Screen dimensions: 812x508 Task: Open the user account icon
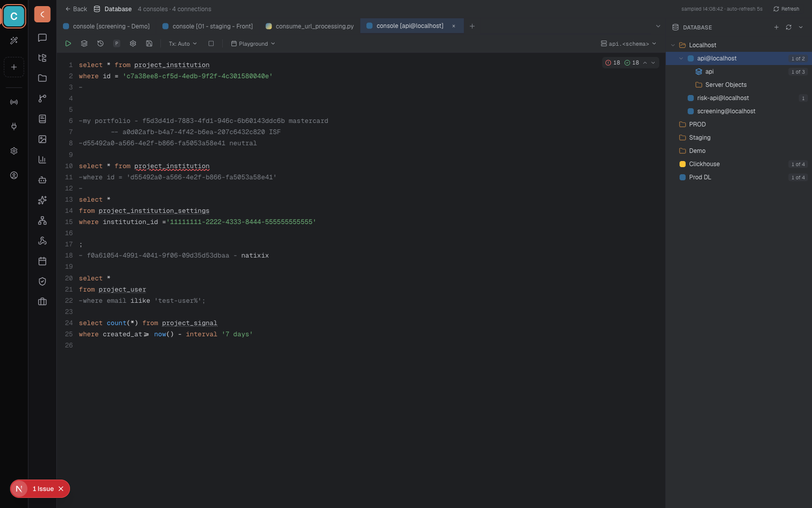[x=14, y=175]
